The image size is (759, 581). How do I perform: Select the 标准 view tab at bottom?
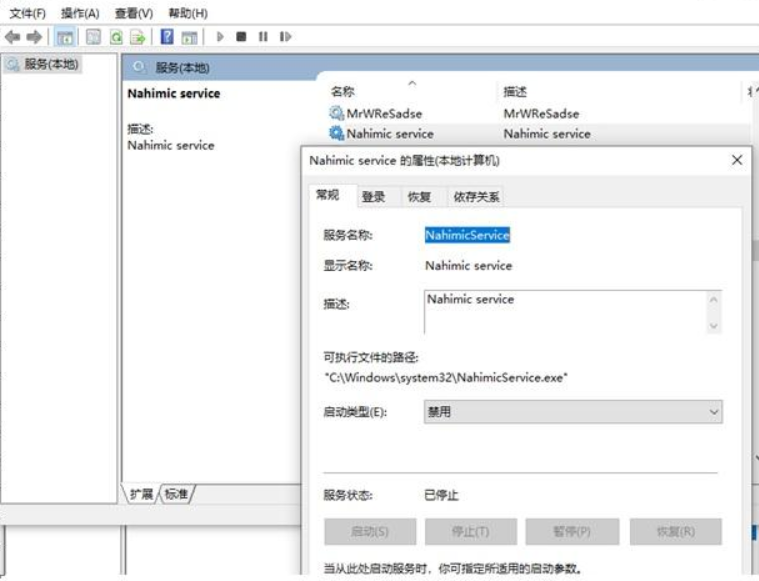(176, 494)
